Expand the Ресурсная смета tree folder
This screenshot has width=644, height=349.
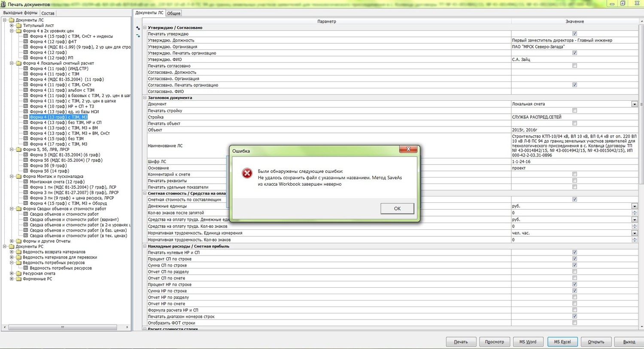[x=12, y=274]
